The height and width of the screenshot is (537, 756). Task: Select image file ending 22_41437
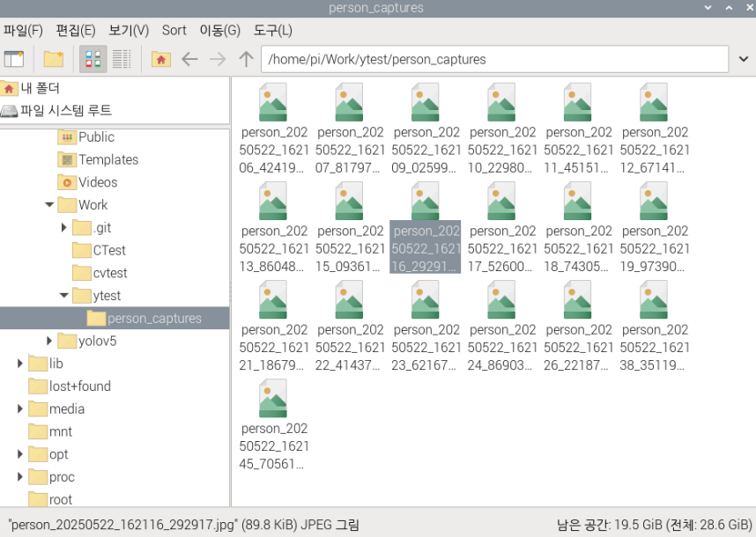(x=350, y=326)
